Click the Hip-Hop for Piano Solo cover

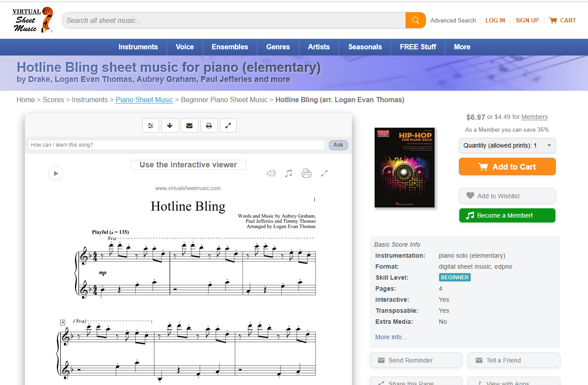[405, 167]
